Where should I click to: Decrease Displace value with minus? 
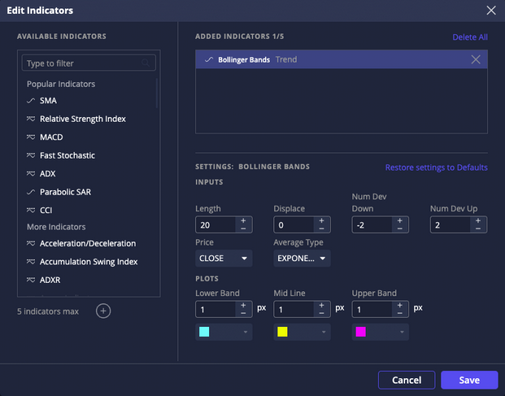322,229
